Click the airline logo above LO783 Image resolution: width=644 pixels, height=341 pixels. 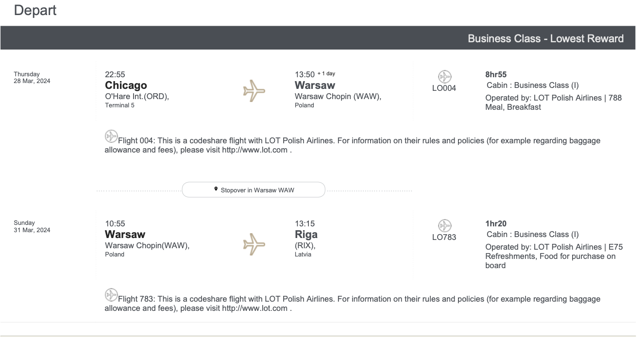[444, 226]
